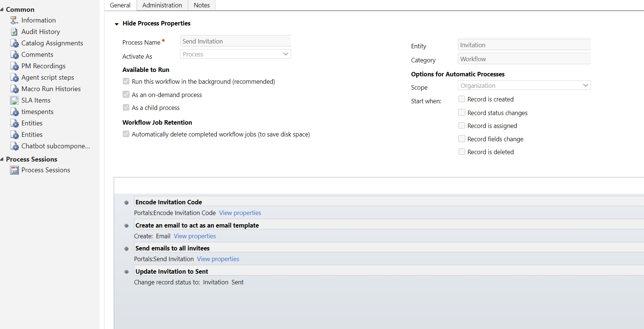Click bullet beside Send emails to all invitees
This screenshot has width=644, height=329.
point(126,249)
